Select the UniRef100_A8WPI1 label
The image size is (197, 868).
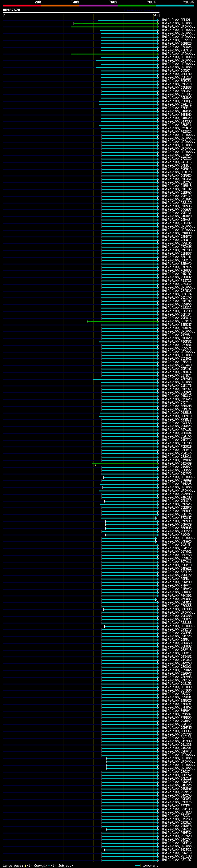pos(177,125)
